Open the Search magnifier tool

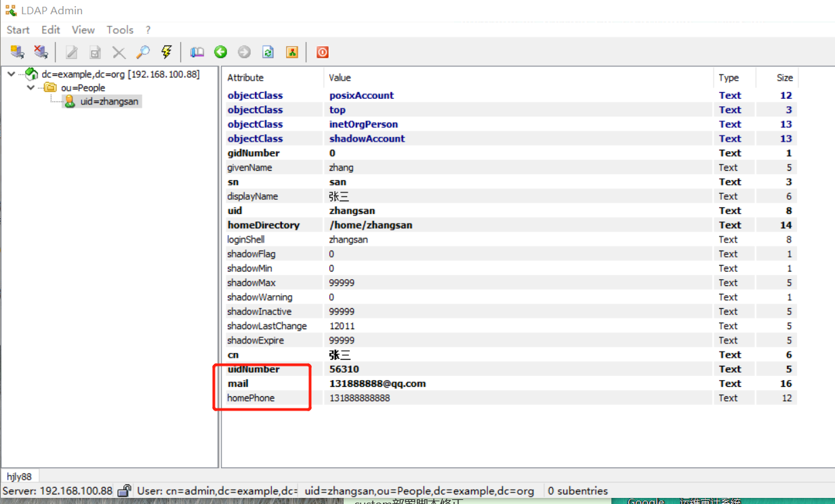click(142, 52)
